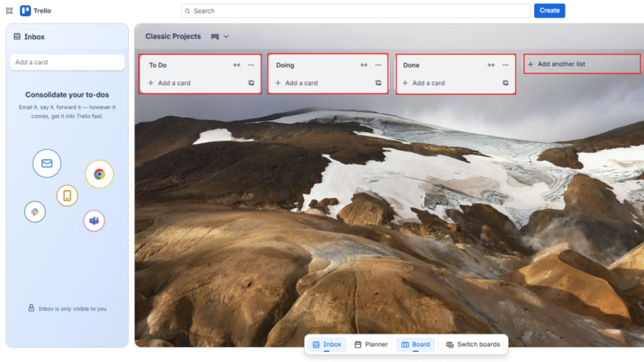Open the Done list actions menu
This screenshot has height=362, width=644.
pyautogui.click(x=505, y=65)
